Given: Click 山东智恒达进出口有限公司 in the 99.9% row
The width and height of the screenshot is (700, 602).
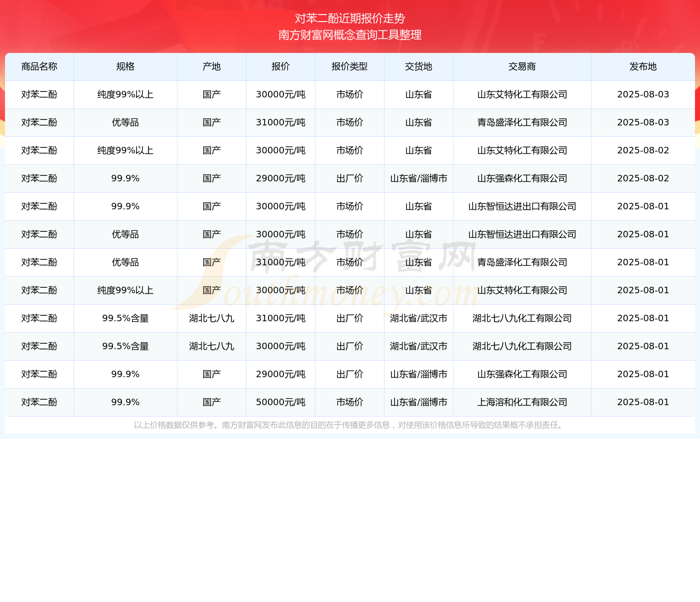Looking at the screenshot, I should 522,206.
